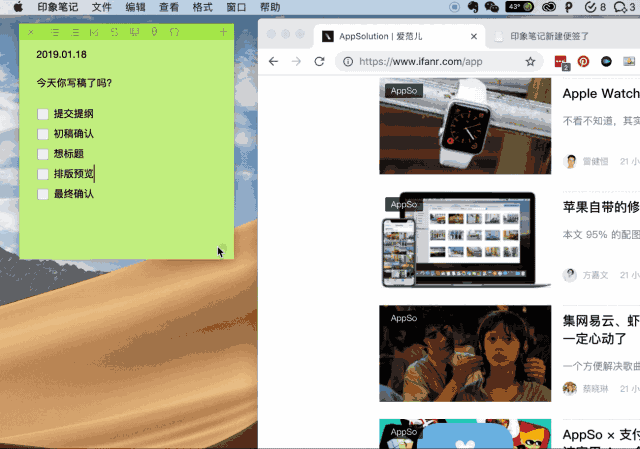Click the P-shaped icon in the menu bar
The image size is (640, 449).
click(569, 7)
